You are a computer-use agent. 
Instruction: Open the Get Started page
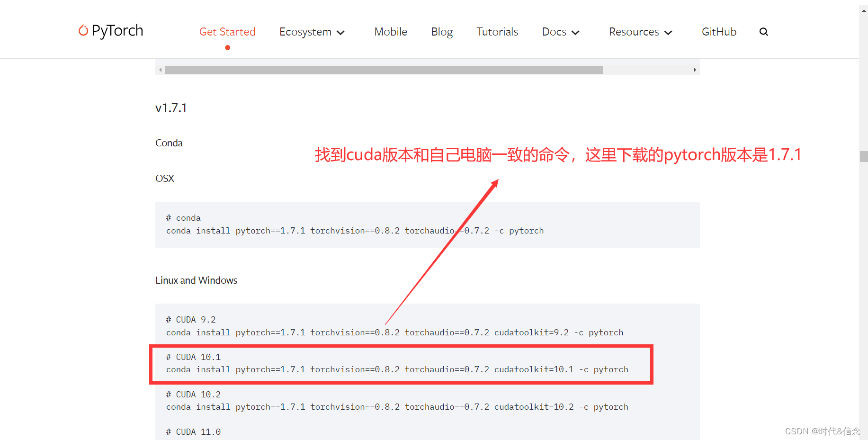[x=227, y=32]
